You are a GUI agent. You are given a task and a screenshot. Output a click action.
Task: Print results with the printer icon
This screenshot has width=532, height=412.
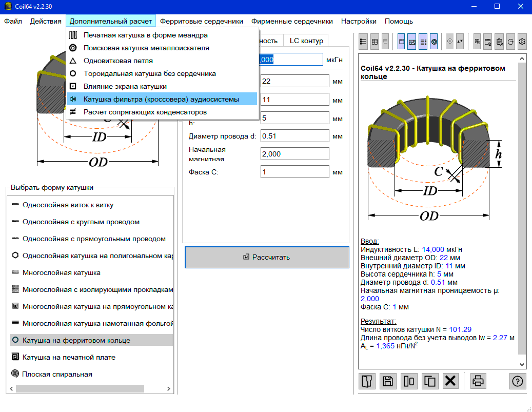(478, 381)
